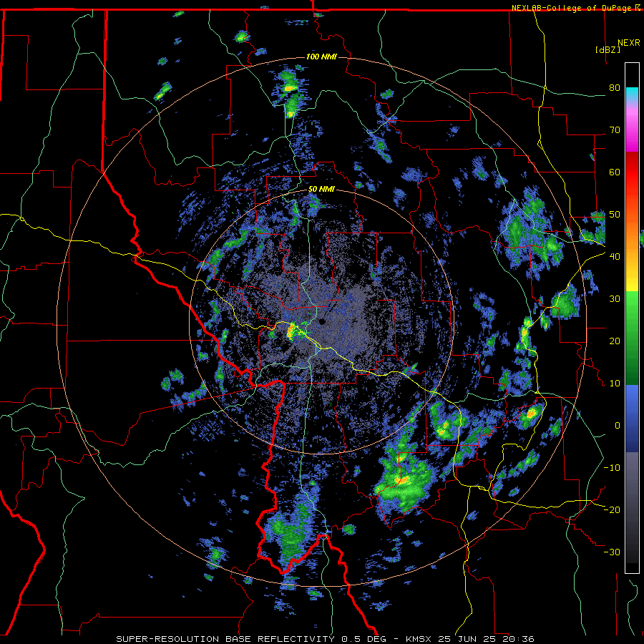The height and width of the screenshot is (644, 644).
Task: Click the "100 NMI" range ring label
Action: [321, 57]
